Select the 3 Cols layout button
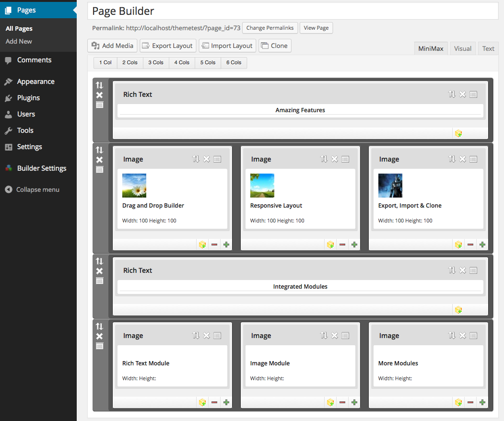This screenshot has height=421, width=504. 155,62
